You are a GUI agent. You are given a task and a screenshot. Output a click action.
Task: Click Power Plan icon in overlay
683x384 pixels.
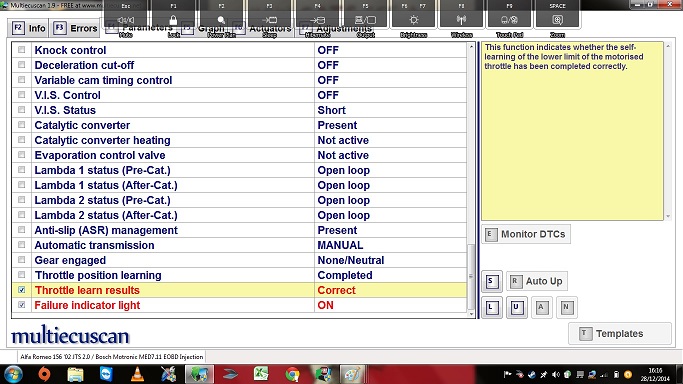(x=221, y=20)
